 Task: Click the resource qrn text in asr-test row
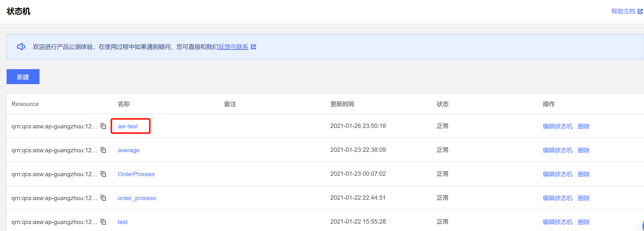tap(54, 126)
